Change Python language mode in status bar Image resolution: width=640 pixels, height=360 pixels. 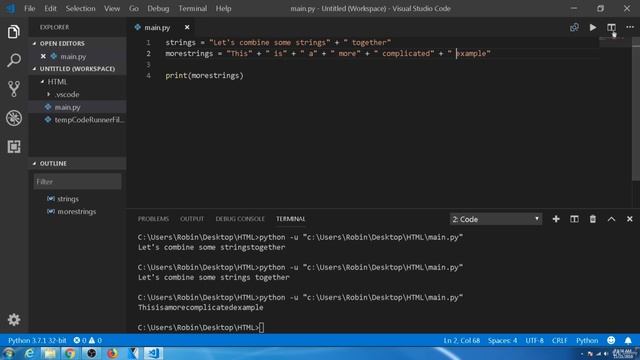[x=587, y=340]
